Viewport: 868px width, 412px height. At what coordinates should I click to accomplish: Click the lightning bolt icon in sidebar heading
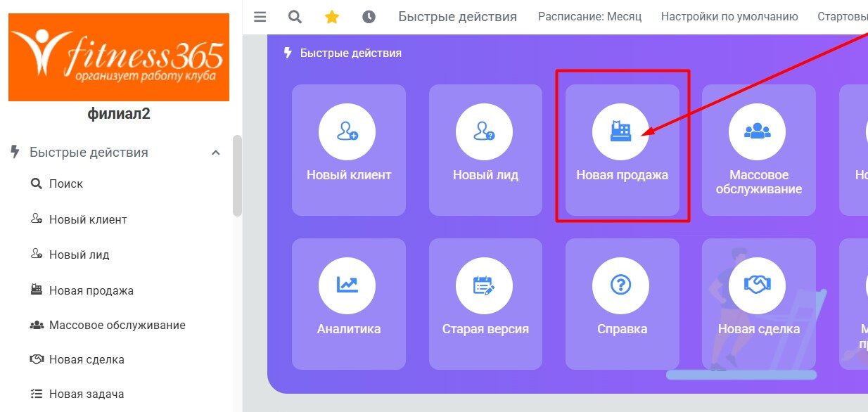(15, 152)
